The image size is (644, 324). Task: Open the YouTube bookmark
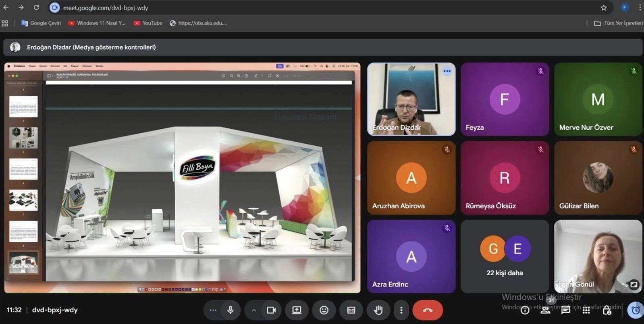point(148,23)
